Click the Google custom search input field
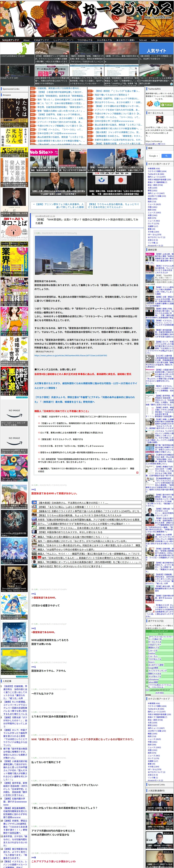This screenshot has height=868, width=174. [154, 156]
